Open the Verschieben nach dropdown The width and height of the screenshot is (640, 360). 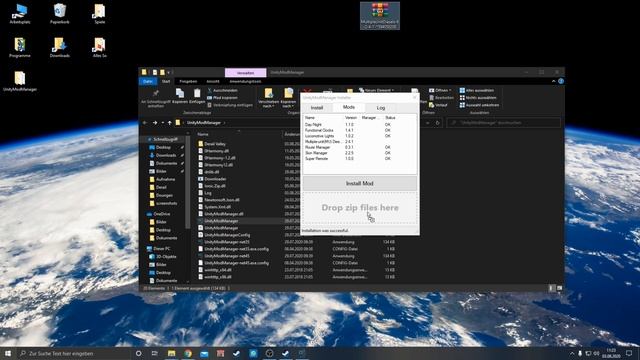[268, 98]
